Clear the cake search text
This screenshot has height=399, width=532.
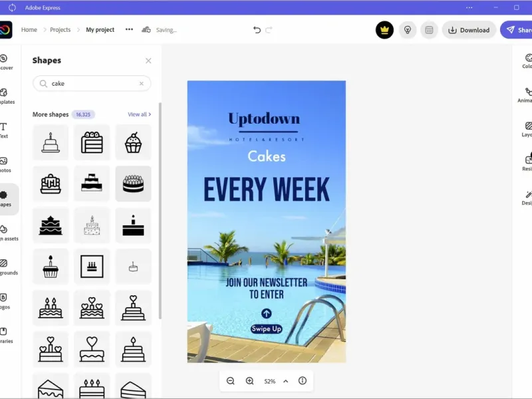(142, 84)
